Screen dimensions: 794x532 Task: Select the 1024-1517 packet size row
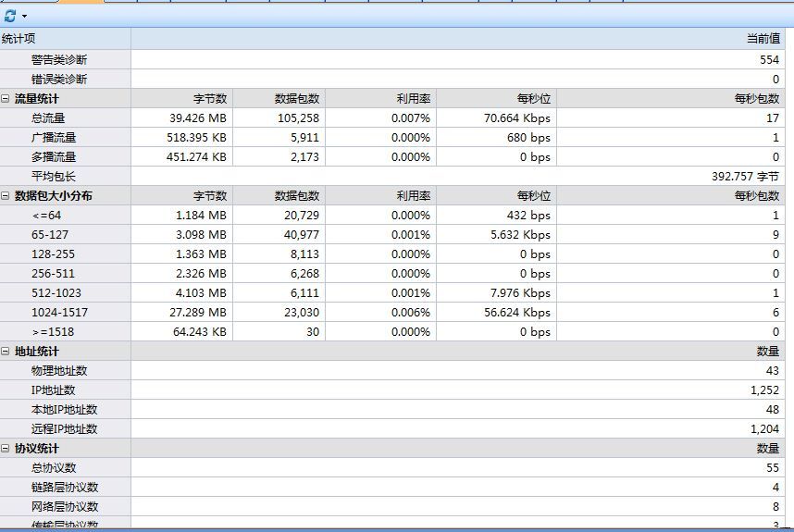click(x=59, y=312)
